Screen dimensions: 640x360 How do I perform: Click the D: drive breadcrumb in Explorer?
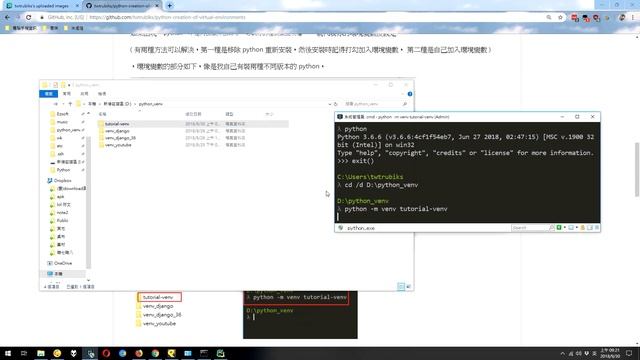pyautogui.click(x=117, y=104)
